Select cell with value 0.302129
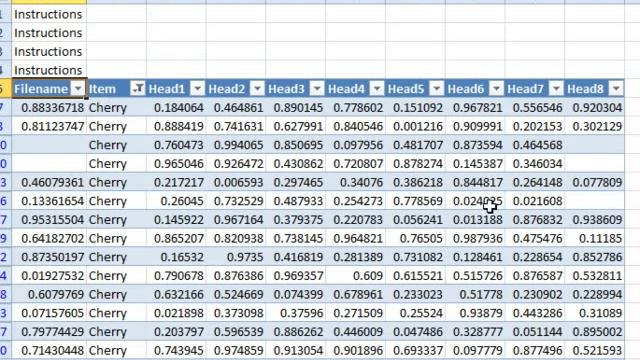 595,126
